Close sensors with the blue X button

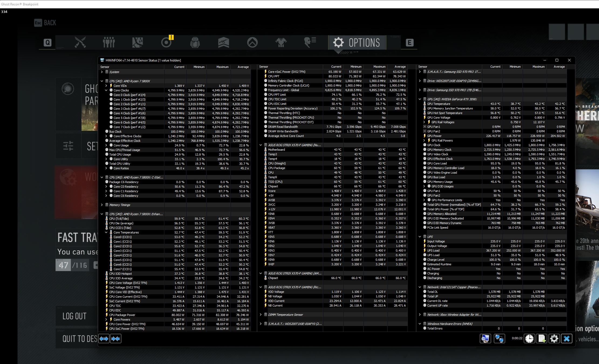(x=566, y=338)
